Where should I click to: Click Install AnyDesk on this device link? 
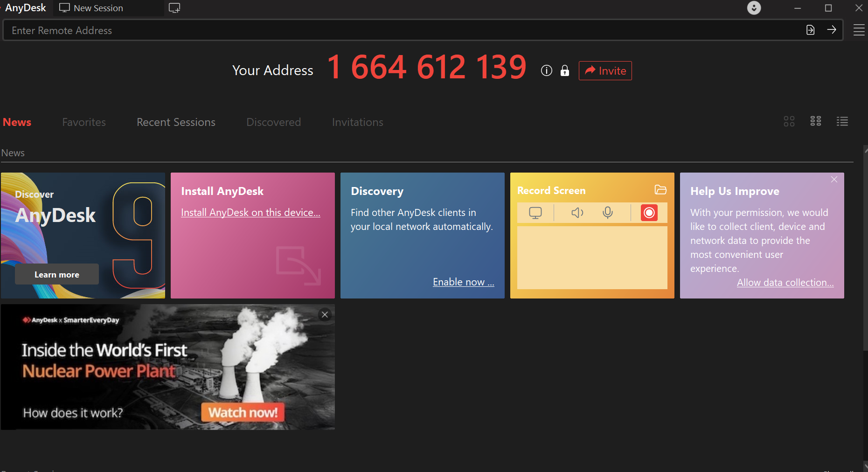click(x=250, y=213)
